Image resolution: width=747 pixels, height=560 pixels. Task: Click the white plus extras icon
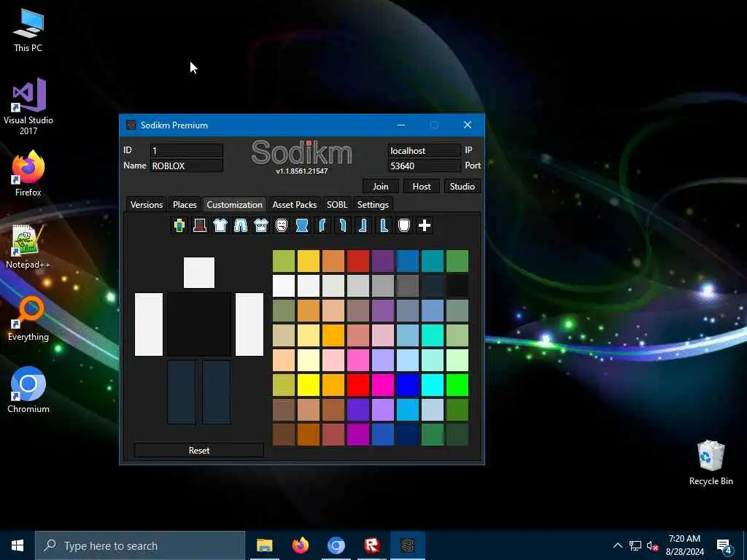[425, 225]
